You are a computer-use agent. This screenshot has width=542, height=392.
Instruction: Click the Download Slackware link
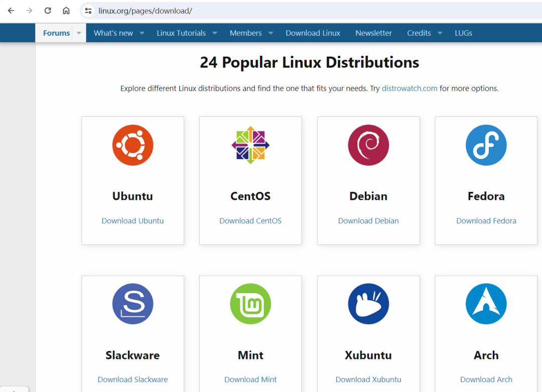pos(132,379)
